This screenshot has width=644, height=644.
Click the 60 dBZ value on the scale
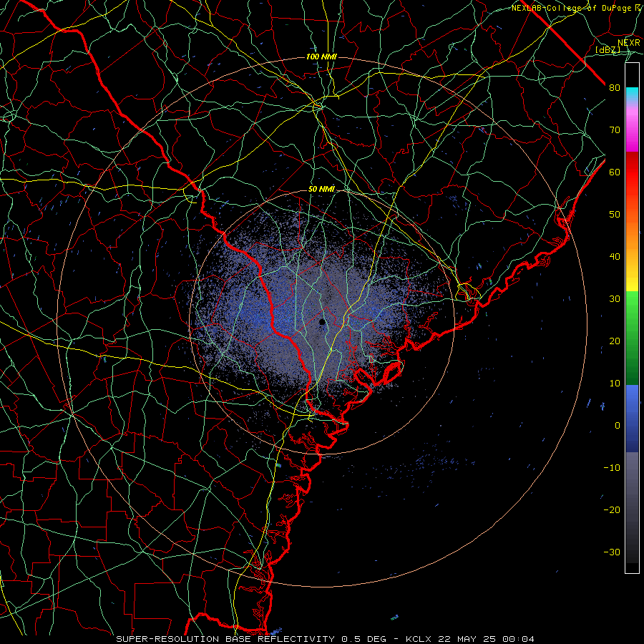tap(615, 172)
